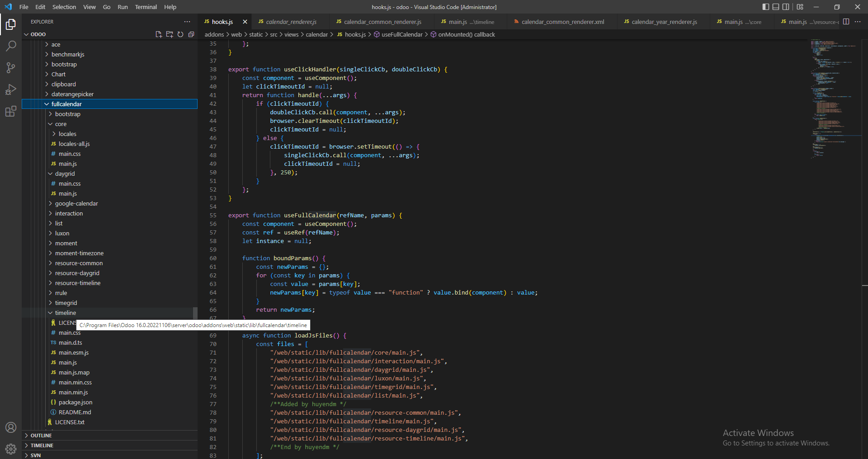Viewport: 868px width, 459px height.
Task: Click the Refresh Explorer icon
Action: tap(180, 34)
